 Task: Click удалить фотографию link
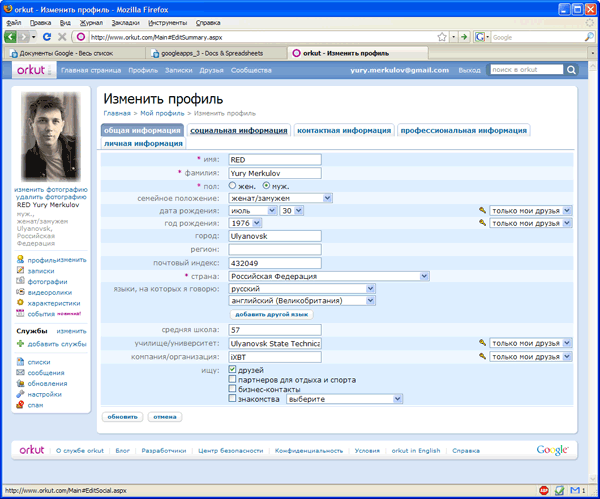coord(51,197)
